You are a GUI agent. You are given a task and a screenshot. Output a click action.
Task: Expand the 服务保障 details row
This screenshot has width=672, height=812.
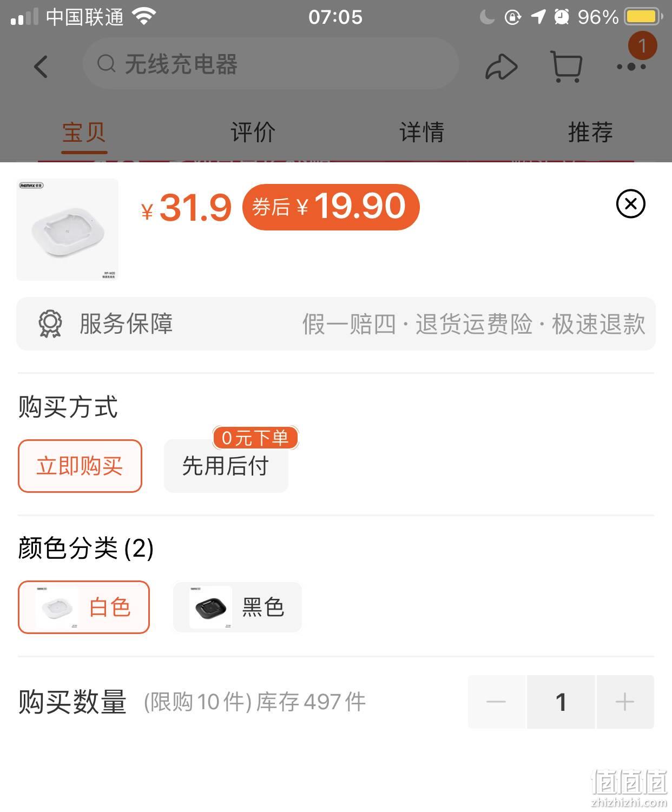[336, 324]
